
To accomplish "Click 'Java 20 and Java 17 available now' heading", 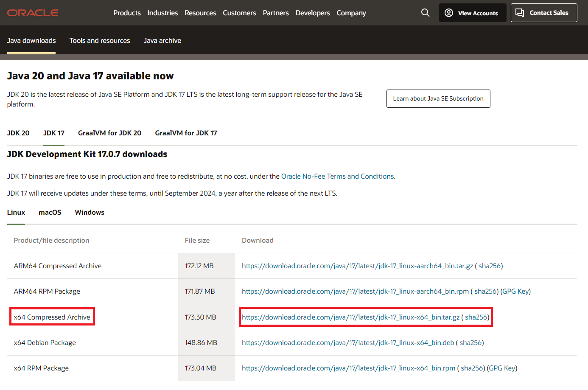I will click(90, 76).
